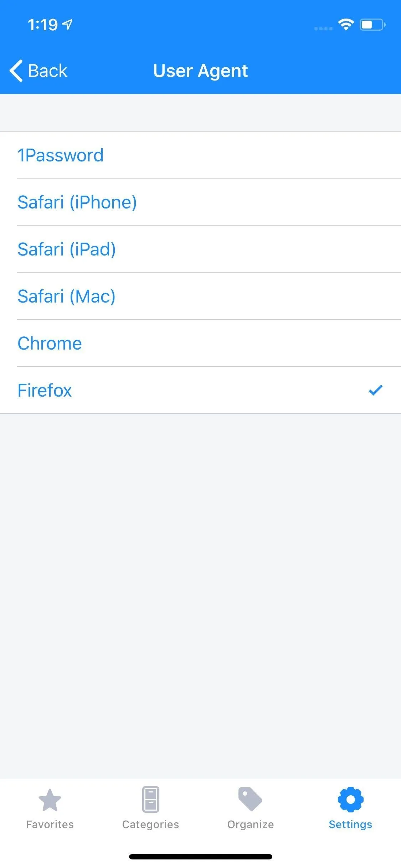Tap the location arrow in status bar

[x=67, y=25]
